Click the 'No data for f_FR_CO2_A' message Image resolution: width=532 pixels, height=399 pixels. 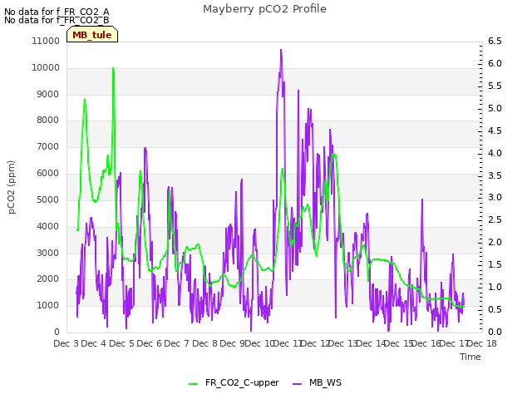click(57, 12)
